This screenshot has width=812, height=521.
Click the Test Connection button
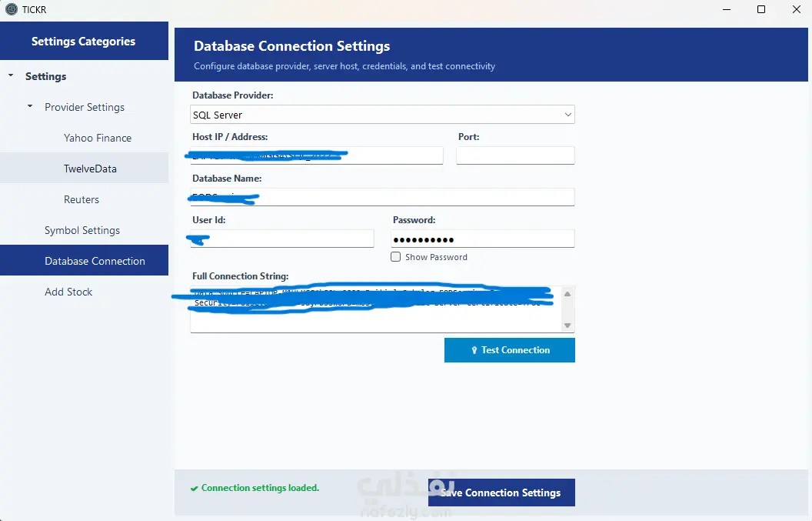[x=510, y=350]
